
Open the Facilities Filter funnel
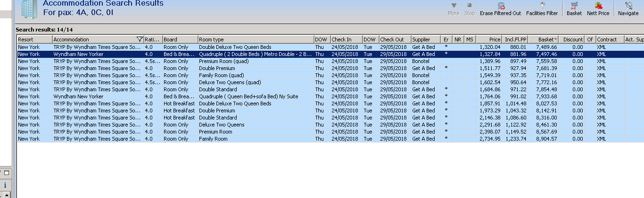click(x=542, y=6)
